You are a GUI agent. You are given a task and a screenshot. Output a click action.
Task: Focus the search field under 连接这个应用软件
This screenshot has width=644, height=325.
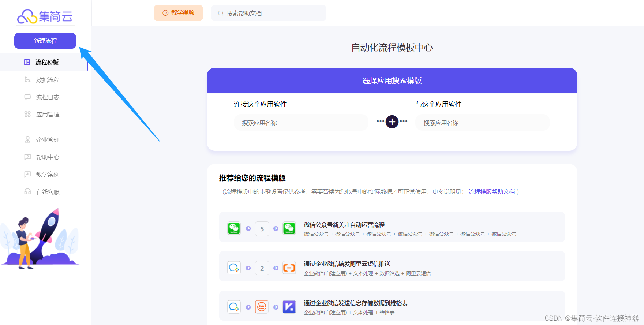coord(301,123)
